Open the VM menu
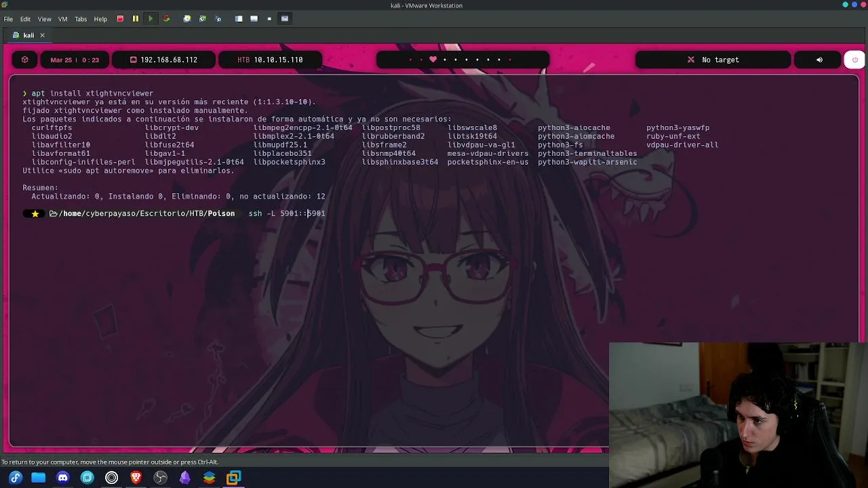This screenshot has width=868, height=488. [x=63, y=19]
